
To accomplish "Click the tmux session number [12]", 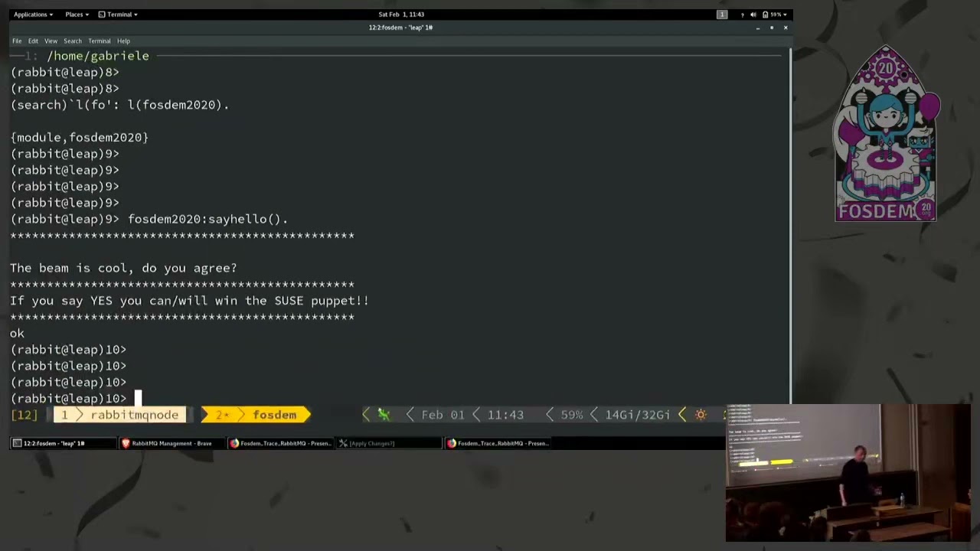I will click(24, 415).
